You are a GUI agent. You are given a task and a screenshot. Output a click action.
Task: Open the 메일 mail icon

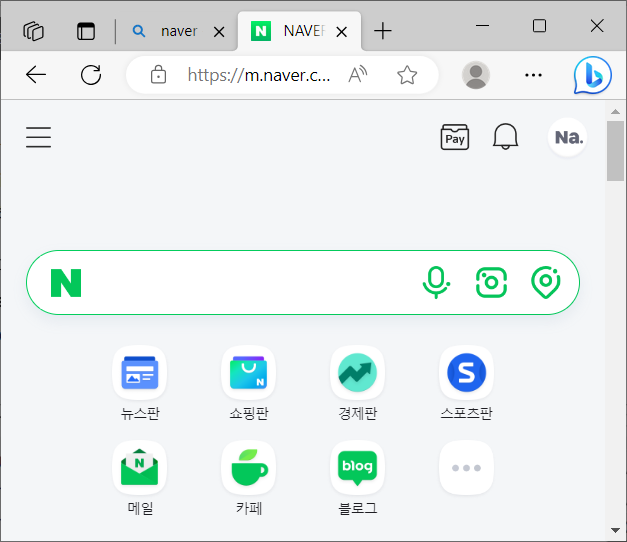tap(140, 468)
